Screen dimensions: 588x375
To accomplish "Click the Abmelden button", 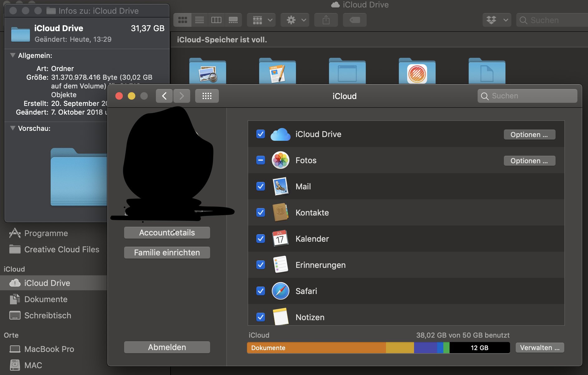I will coord(167,347).
